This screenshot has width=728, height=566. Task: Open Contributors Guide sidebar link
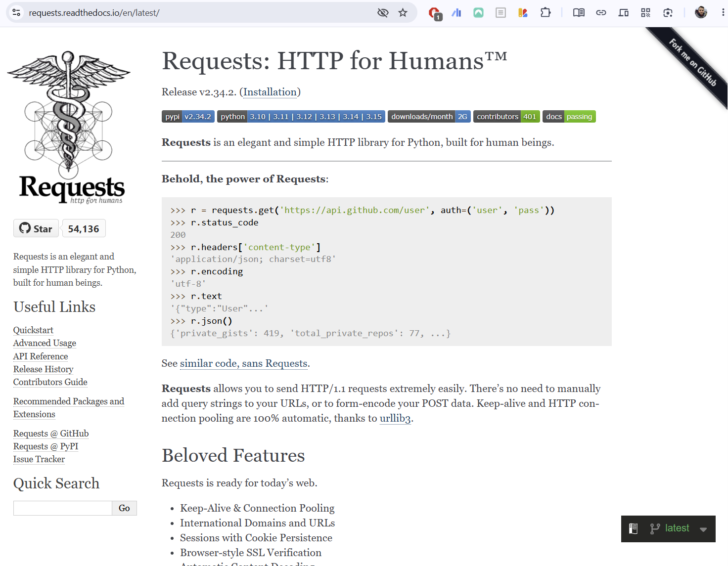(x=50, y=382)
